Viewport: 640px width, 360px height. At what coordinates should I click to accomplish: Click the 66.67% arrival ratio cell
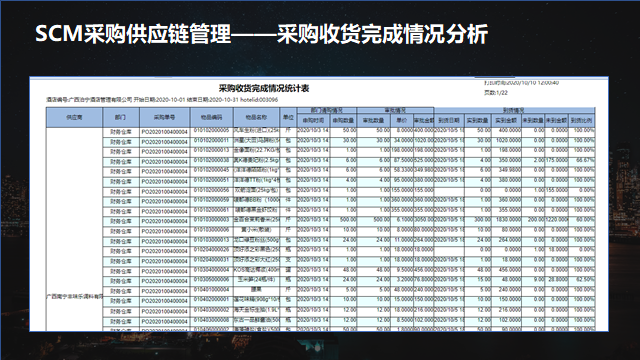(x=583, y=160)
